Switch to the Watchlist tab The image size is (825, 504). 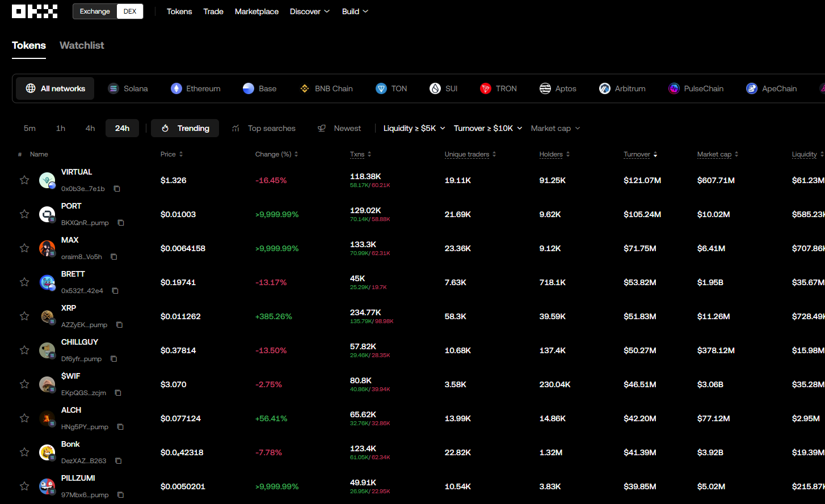point(82,45)
